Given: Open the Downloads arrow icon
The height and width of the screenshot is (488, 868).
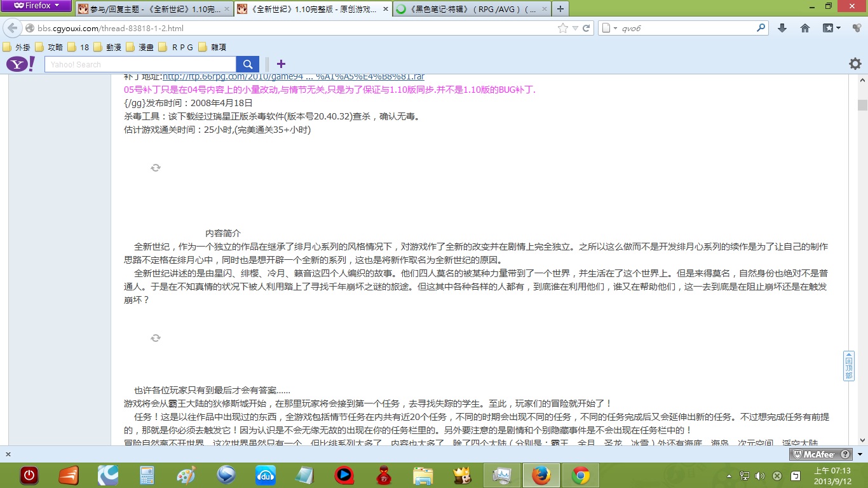Looking at the screenshot, I should [782, 29].
